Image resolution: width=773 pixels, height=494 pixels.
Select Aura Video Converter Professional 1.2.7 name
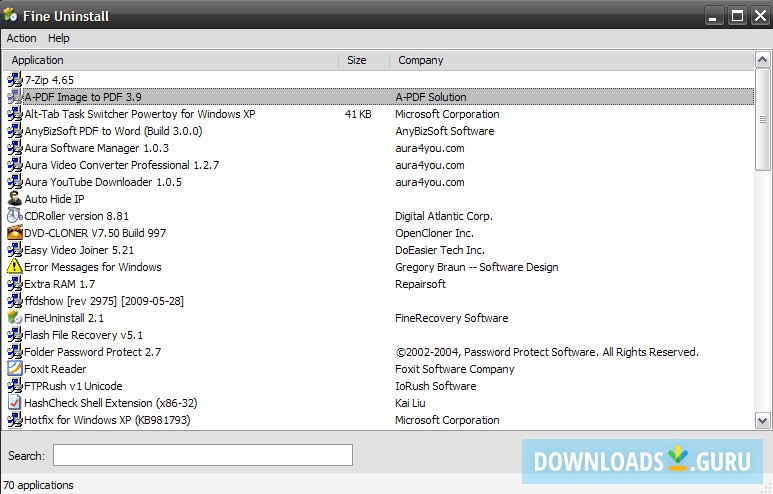122,165
